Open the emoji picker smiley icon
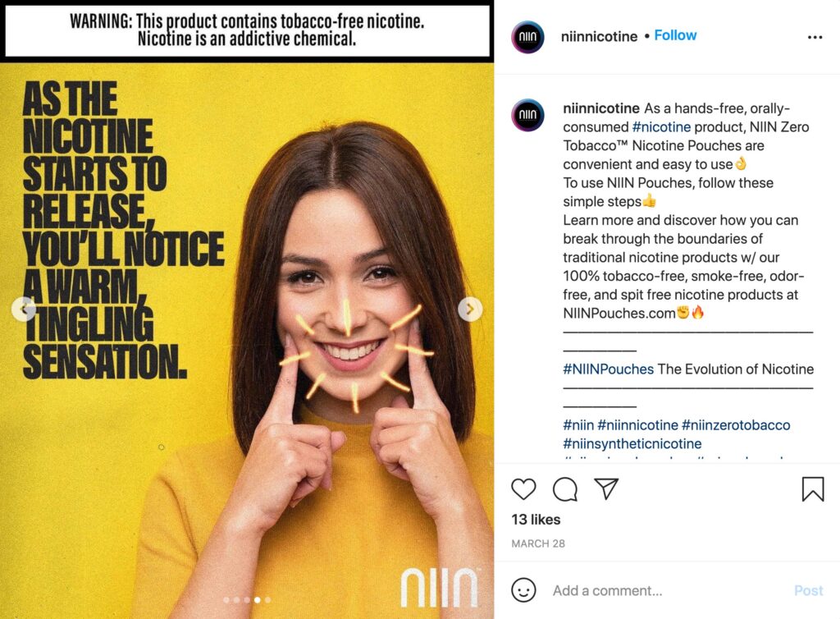The width and height of the screenshot is (840, 619). (523, 590)
